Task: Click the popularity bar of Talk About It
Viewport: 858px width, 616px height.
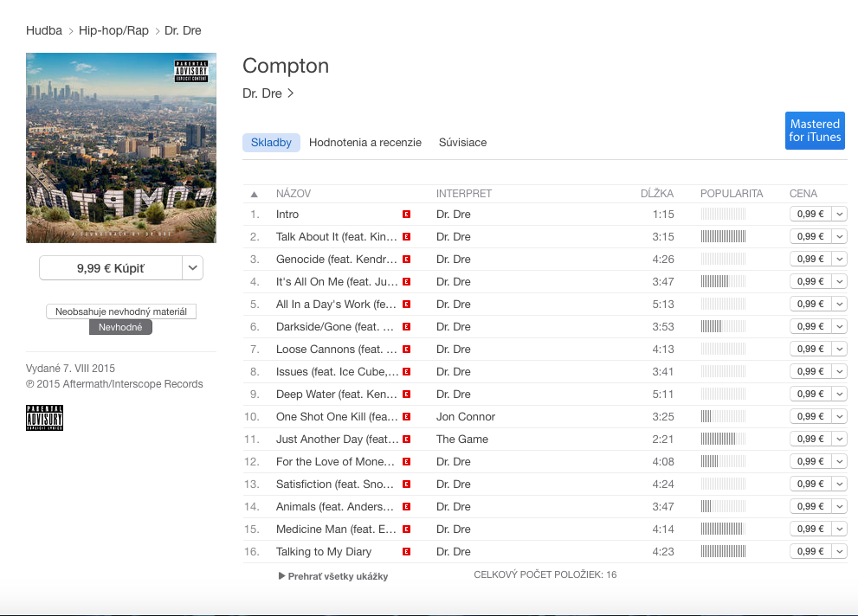Action: coord(723,237)
